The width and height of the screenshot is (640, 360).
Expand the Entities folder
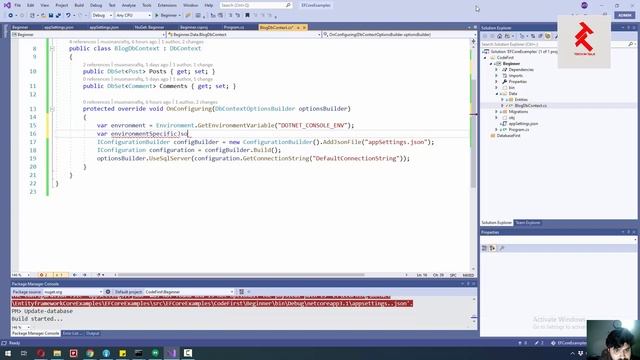click(502, 100)
